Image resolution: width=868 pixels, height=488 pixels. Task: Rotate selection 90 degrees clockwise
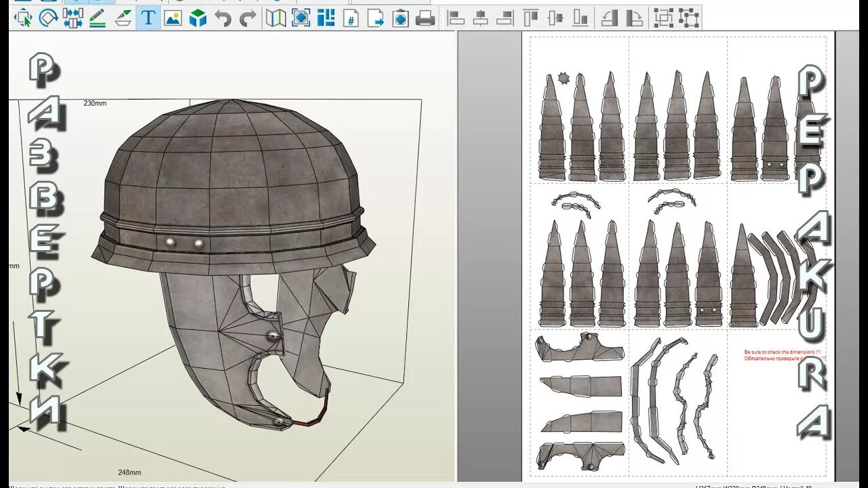(634, 18)
